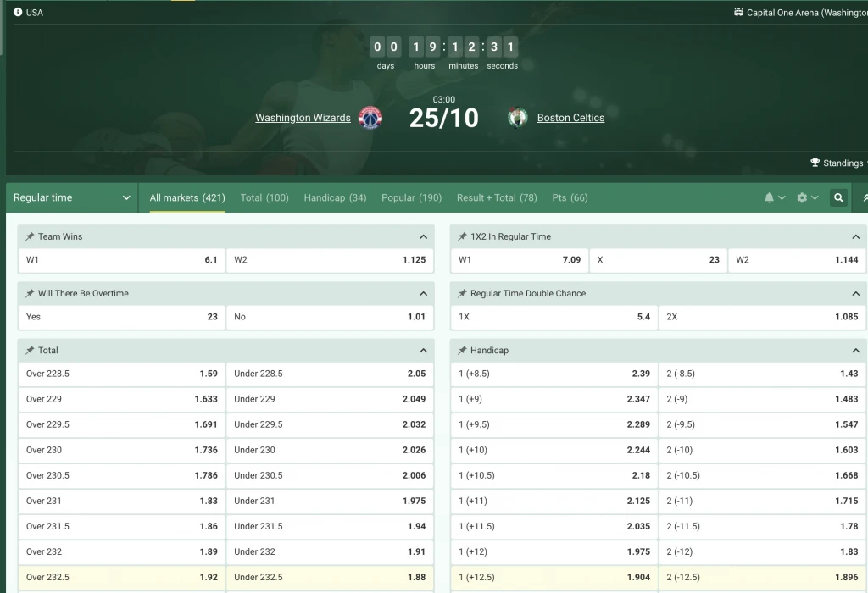
Task: Open the notification bell menu
Action: tap(774, 197)
